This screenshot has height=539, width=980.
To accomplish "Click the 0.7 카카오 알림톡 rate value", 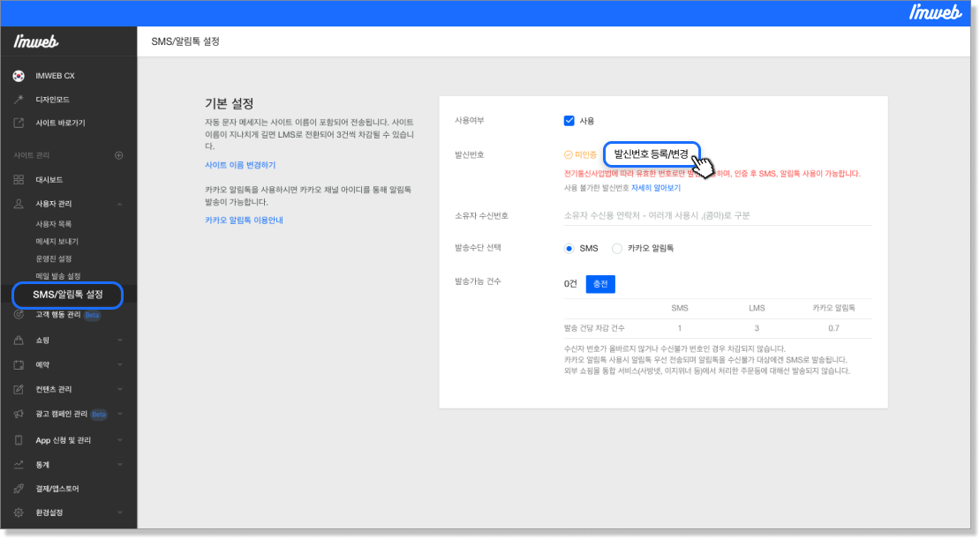I will (833, 328).
